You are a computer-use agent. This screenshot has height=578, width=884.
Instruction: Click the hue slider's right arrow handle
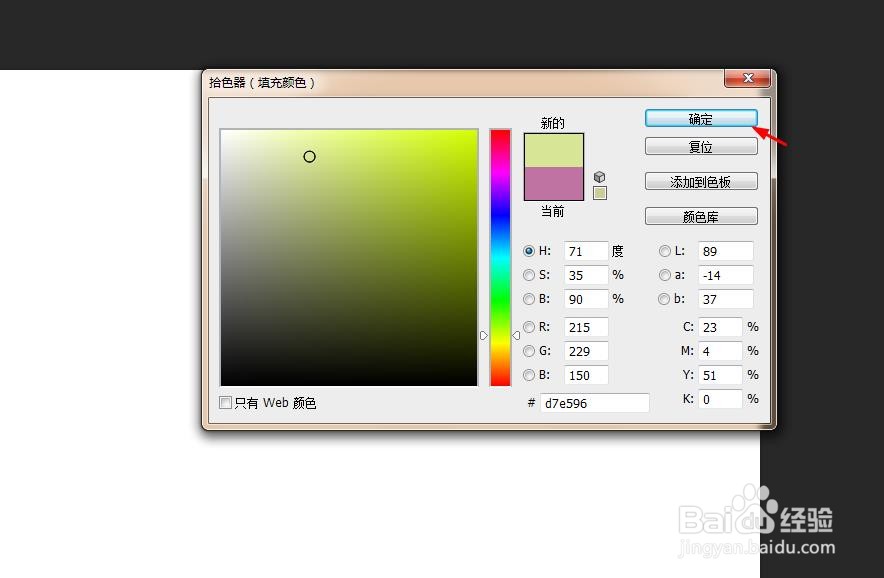click(516, 336)
